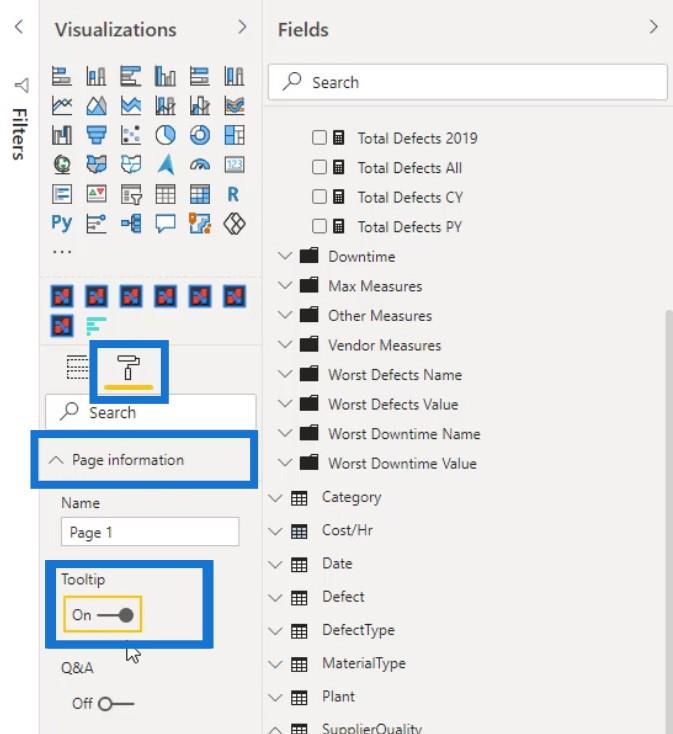673x734 pixels.
Task: Expand the Worst Downtime Value folder
Action: pyautogui.click(x=285, y=463)
